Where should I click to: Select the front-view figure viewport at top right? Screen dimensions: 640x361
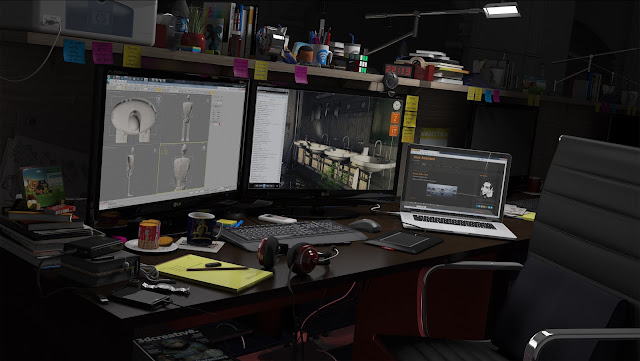185,118
